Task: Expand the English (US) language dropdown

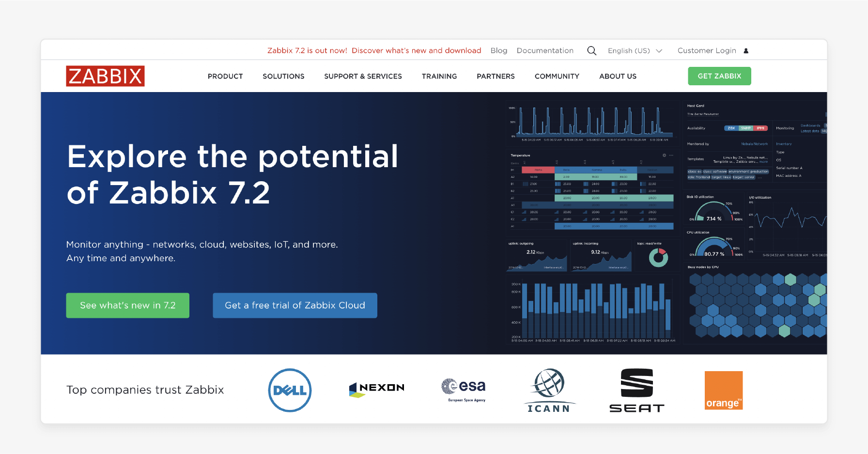Action: pyautogui.click(x=635, y=51)
